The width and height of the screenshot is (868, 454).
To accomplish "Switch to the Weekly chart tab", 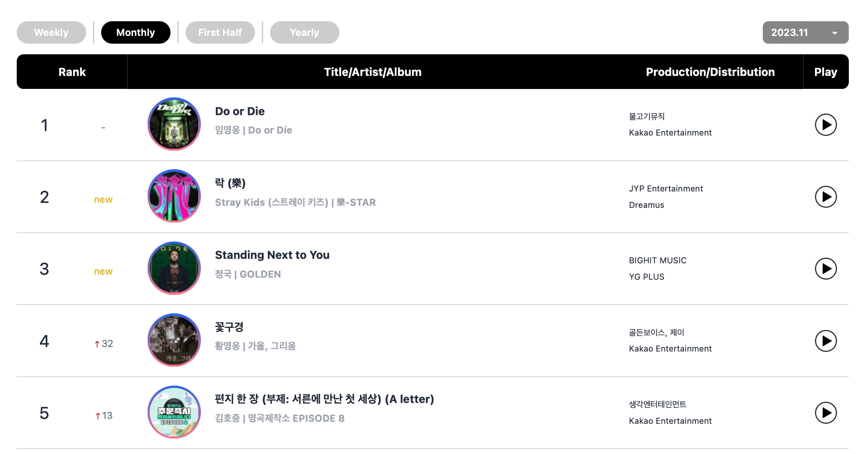I will 51,33.
